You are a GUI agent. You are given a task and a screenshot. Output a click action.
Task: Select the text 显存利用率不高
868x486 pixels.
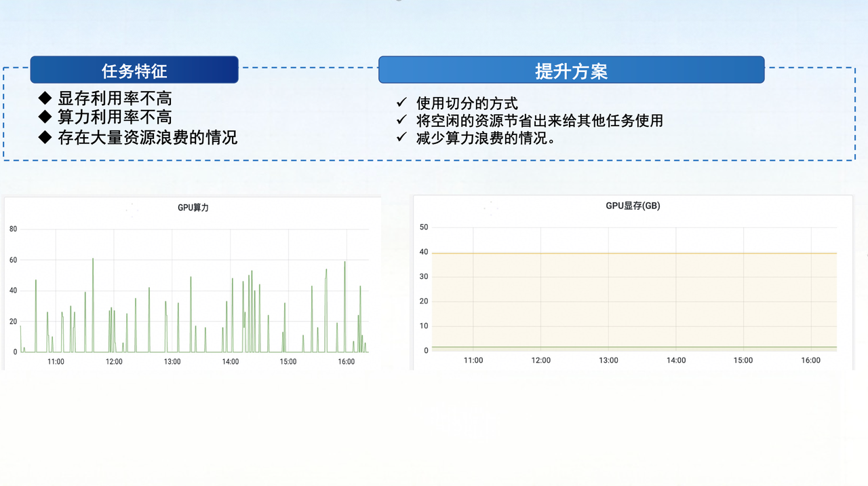(x=115, y=98)
